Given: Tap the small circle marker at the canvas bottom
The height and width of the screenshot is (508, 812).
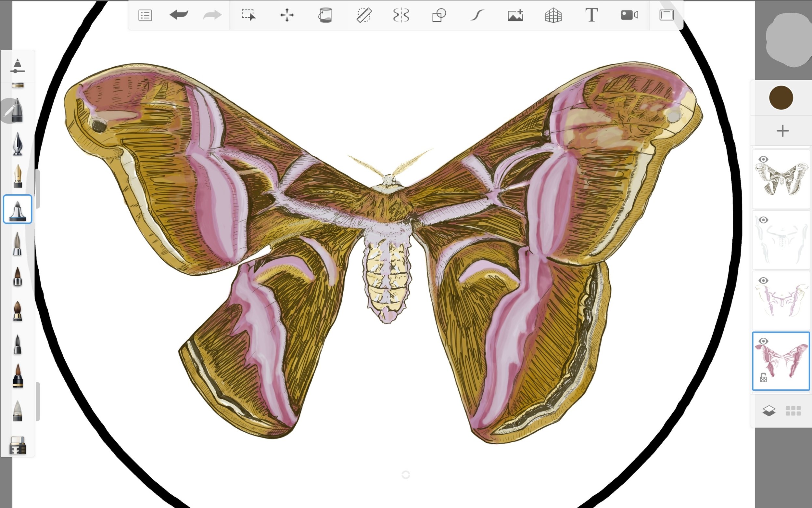Looking at the screenshot, I should point(406,475).
